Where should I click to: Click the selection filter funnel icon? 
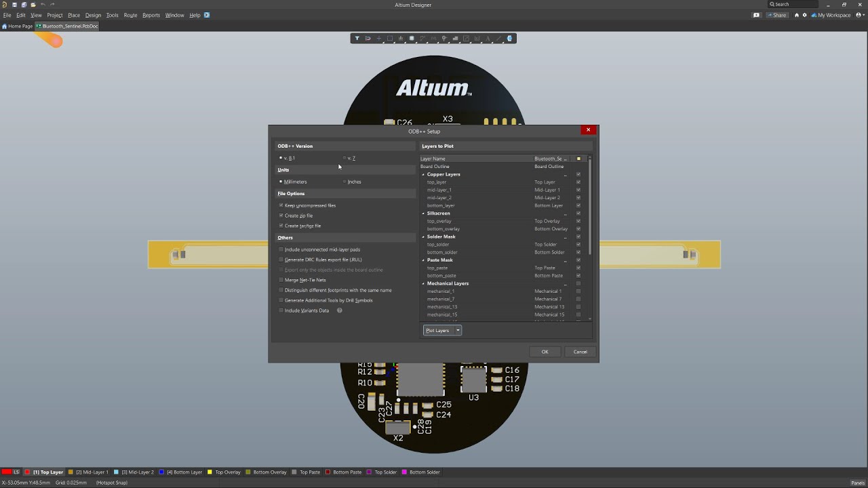click(357, 39)
